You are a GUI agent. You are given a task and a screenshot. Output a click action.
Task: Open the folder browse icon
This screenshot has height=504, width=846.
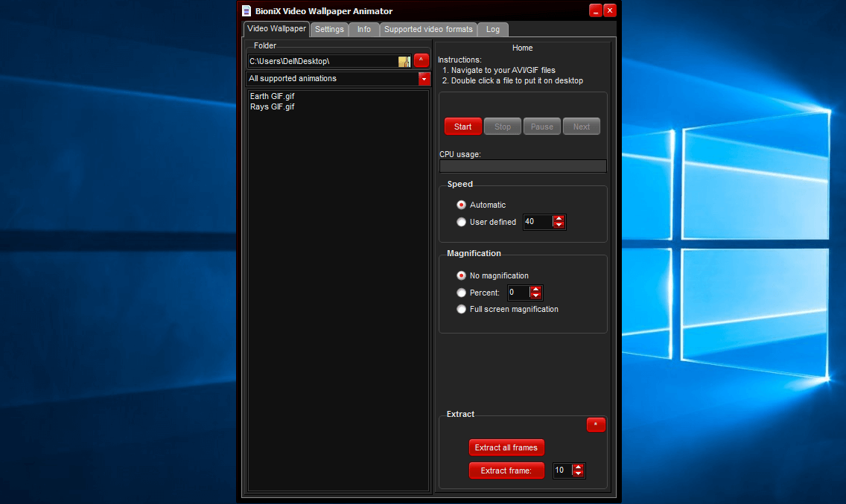(404, 60)
